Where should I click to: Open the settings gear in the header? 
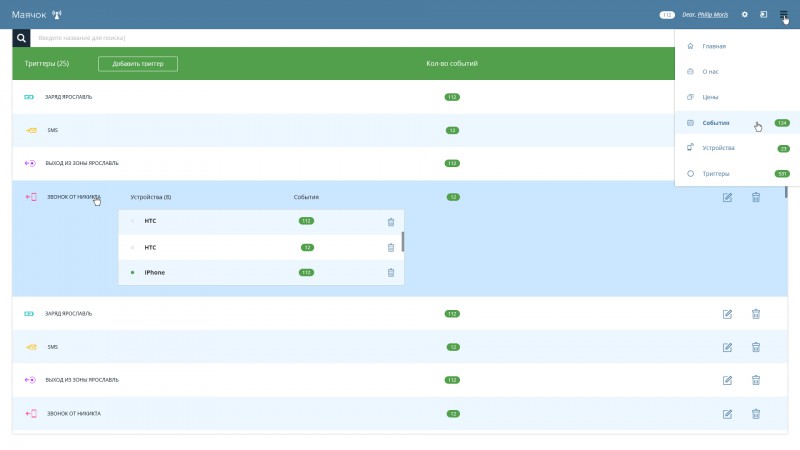744,14
